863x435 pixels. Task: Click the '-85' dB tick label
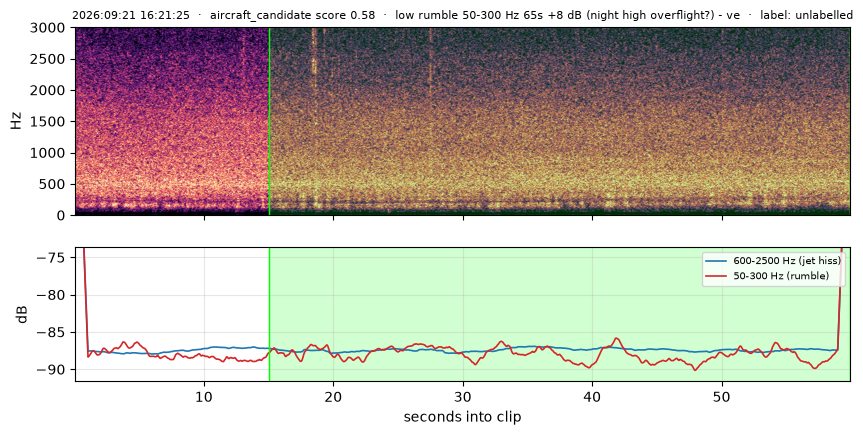coord(51,333)
